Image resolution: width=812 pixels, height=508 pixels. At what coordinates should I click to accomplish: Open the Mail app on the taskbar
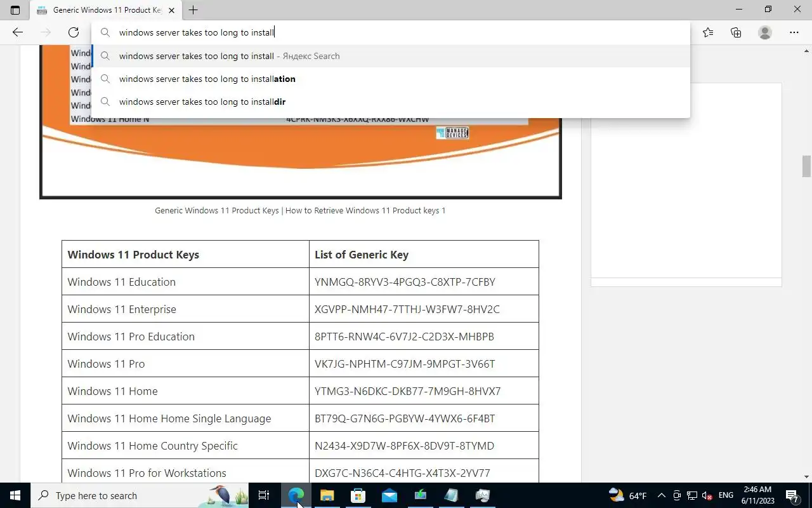coord(390,495)
